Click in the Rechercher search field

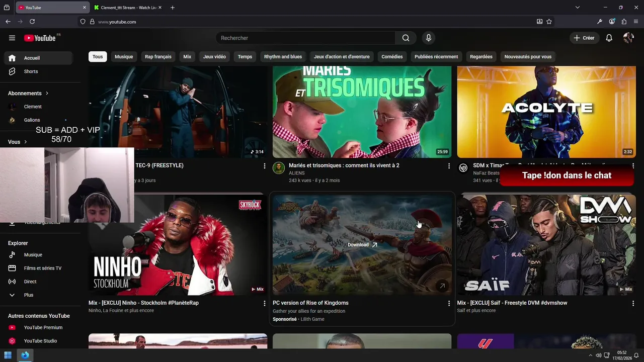pos(306,38)
